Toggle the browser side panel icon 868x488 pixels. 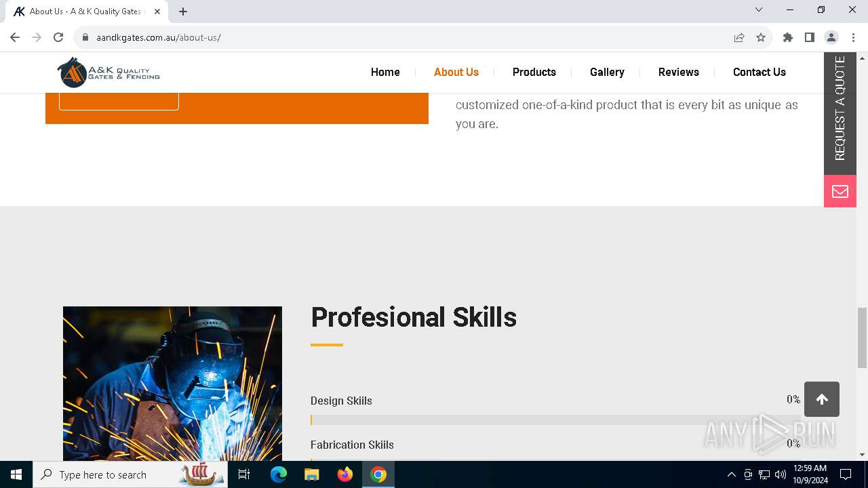coord(810,37)
